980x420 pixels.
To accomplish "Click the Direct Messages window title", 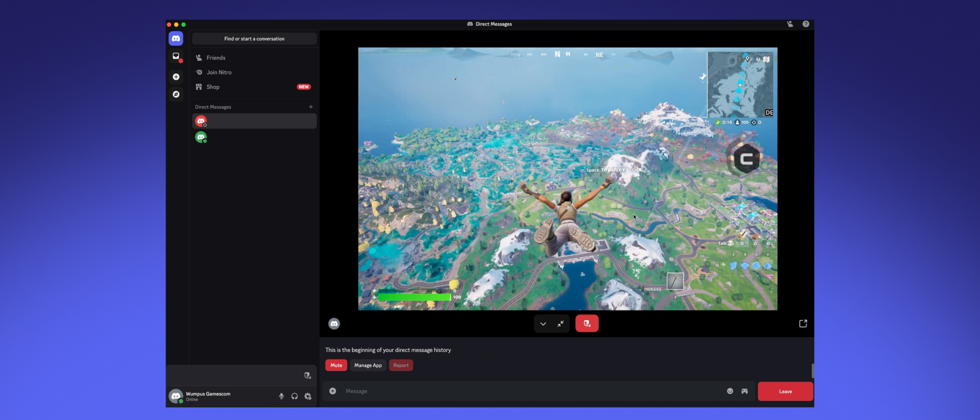I will tap(494, 24).
